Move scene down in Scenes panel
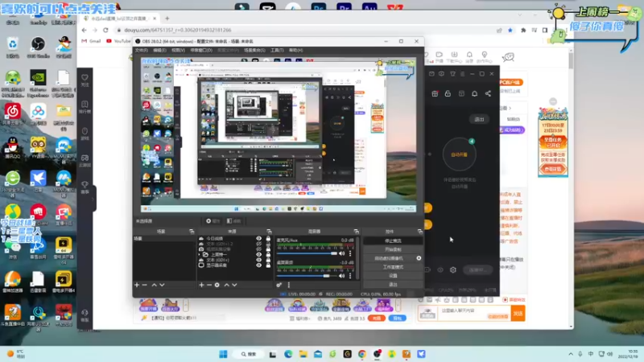Image resolution: width=644 pixels, height=362 pixels. pyautogui.click(x=163, y=285)
